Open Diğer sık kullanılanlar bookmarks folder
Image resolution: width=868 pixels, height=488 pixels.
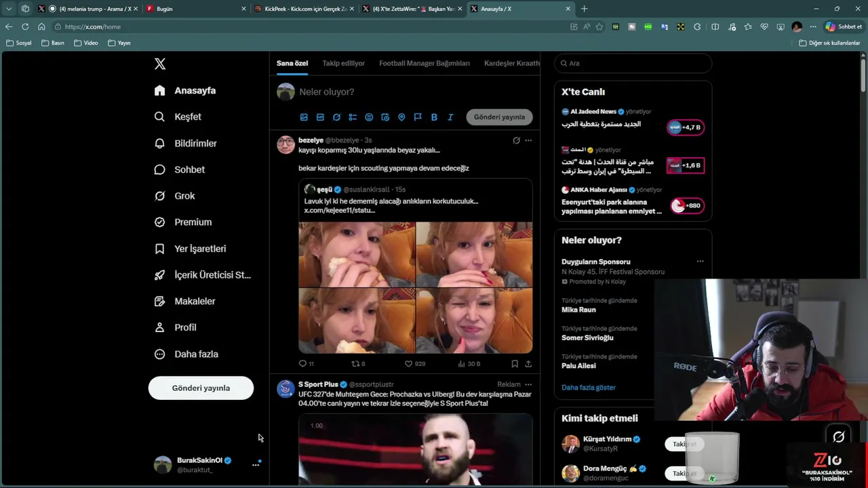[x=829, y=43]
